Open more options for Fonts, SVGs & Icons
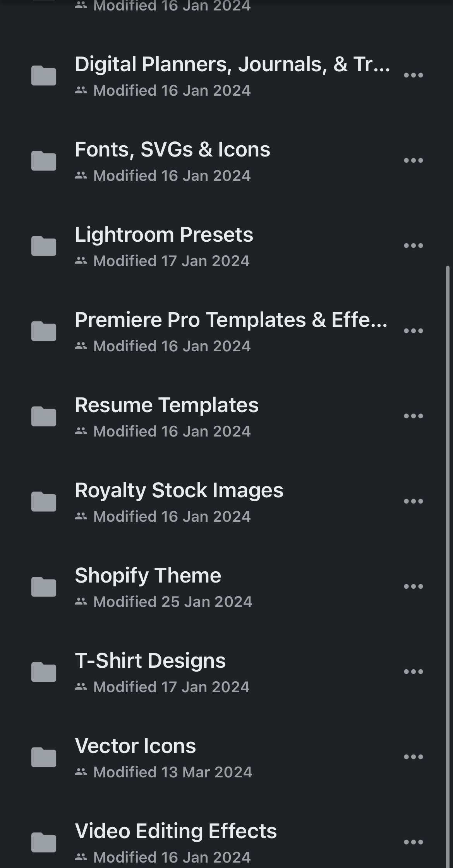This screenshot has width=453, height=868. pyautogui.click(x=413, y=160)
